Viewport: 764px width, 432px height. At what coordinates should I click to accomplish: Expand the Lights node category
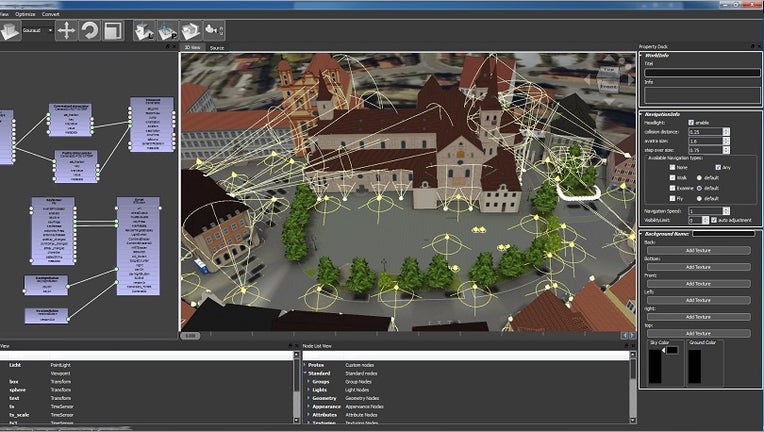[x=308, y=390]
